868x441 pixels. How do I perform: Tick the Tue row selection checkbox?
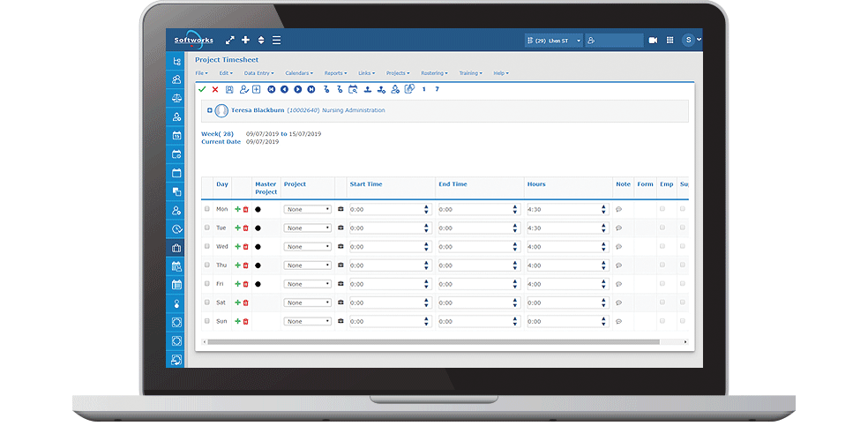click(x=207, y=228)
